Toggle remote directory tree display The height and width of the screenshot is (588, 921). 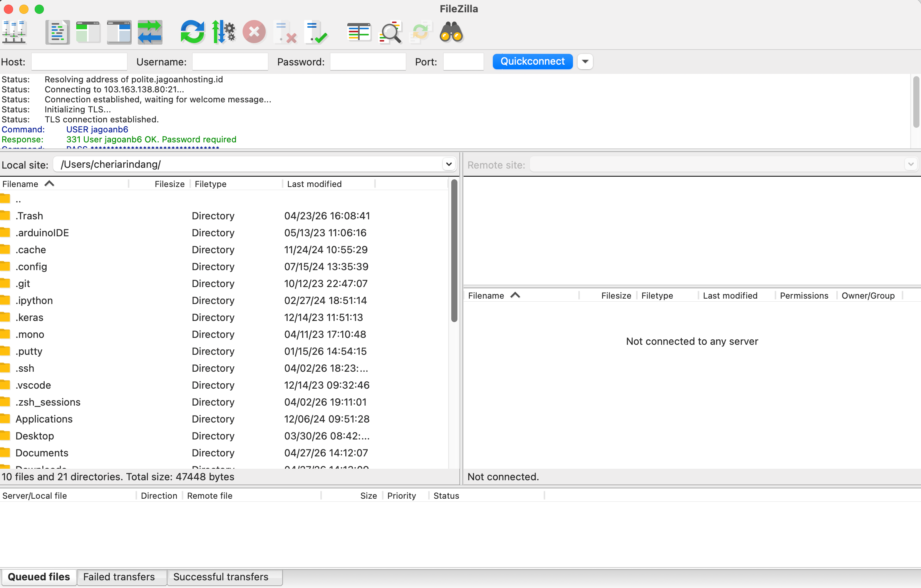click(x=119, y=32)
